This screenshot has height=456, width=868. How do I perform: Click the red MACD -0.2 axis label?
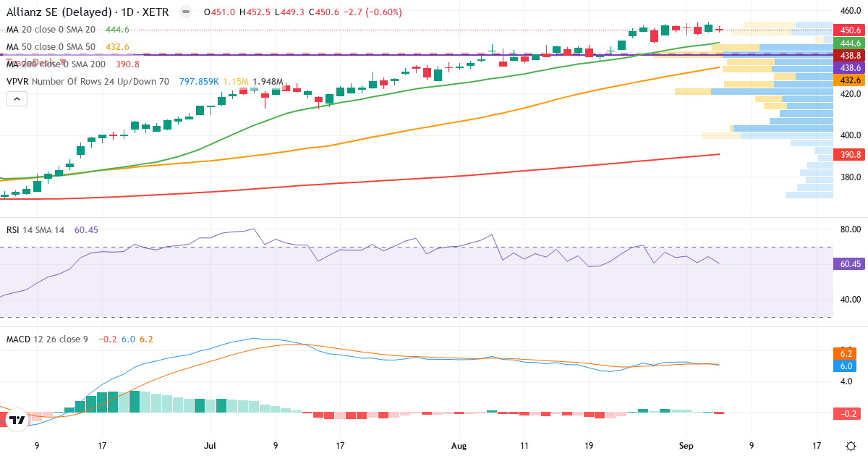pyautogui.click(x=848, y=413)
